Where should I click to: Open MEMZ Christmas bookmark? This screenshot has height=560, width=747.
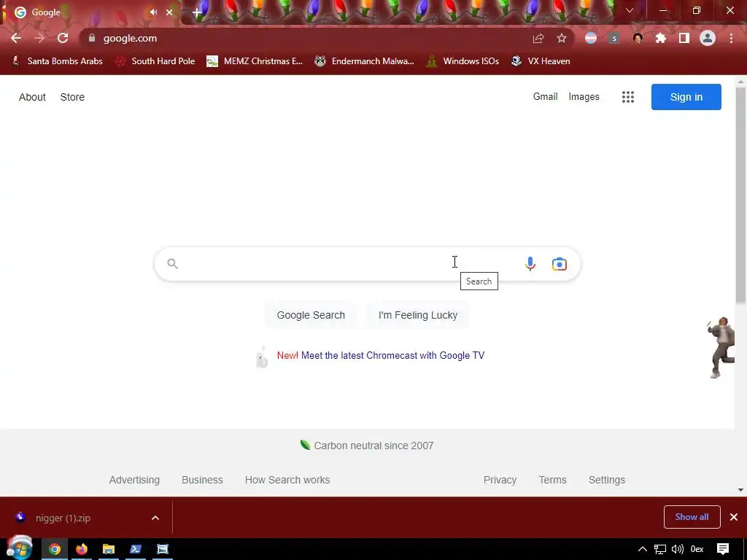coord(255,61)
